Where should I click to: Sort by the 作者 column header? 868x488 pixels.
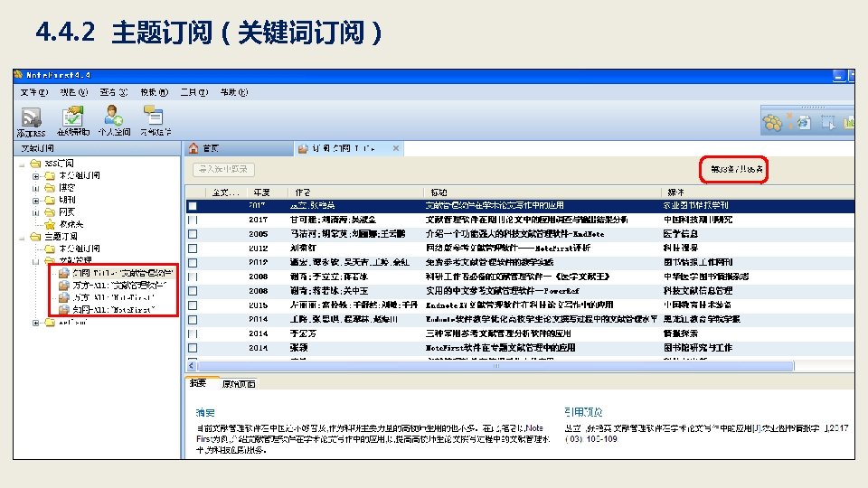pyautogui.click(x=355, y=192)
